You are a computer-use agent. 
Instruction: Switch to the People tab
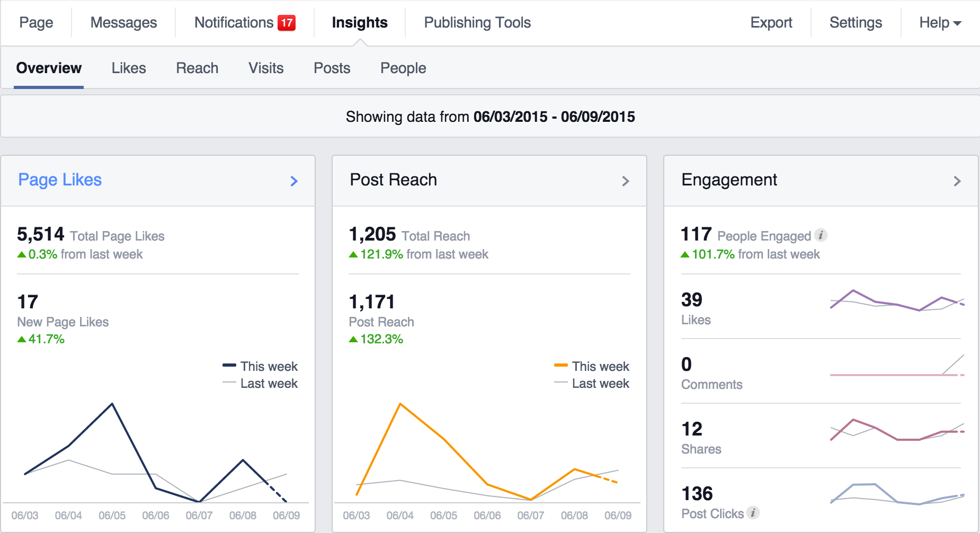click(403, 68)
